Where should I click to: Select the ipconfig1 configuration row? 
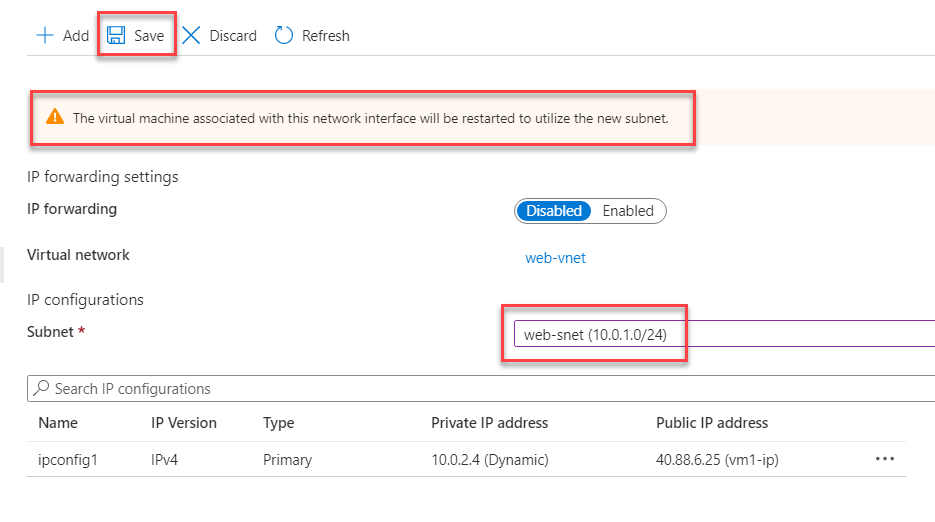[x=67, y=460]
